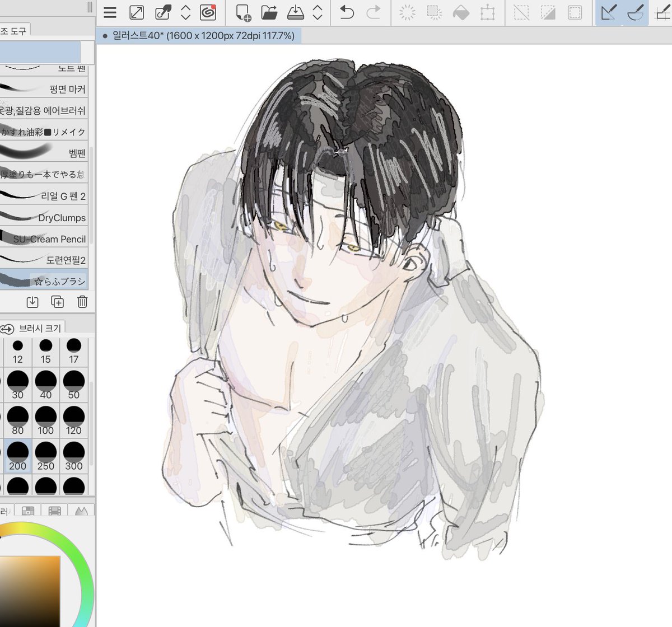Set brush size to 200
Screen dimensions: 672x627
[x=18, y=456]
